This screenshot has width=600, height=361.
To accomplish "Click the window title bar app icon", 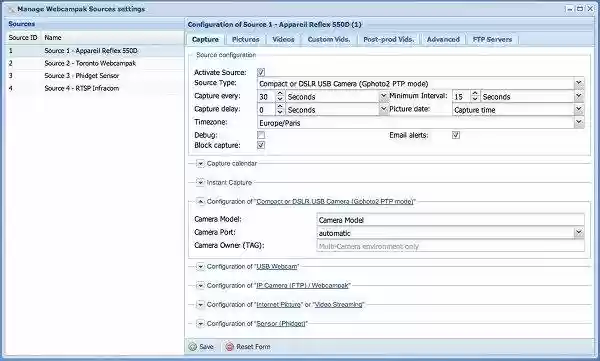I will [x=11, y=9].
